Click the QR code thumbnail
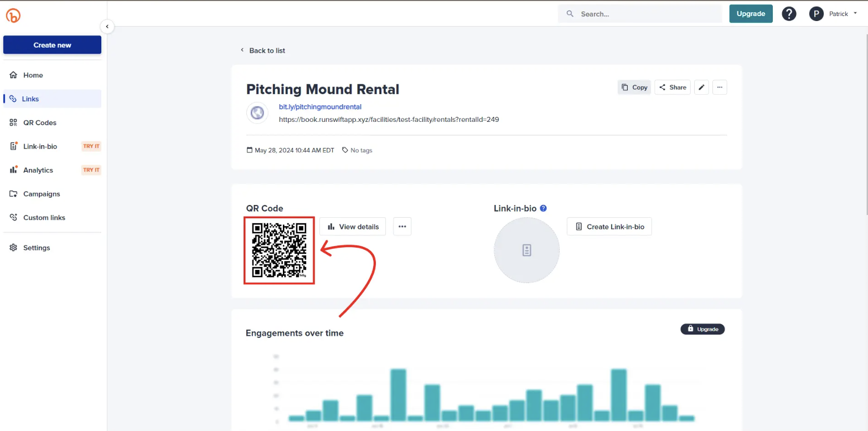This screenshot has height=431, width=868. click(x=279, y=250)
